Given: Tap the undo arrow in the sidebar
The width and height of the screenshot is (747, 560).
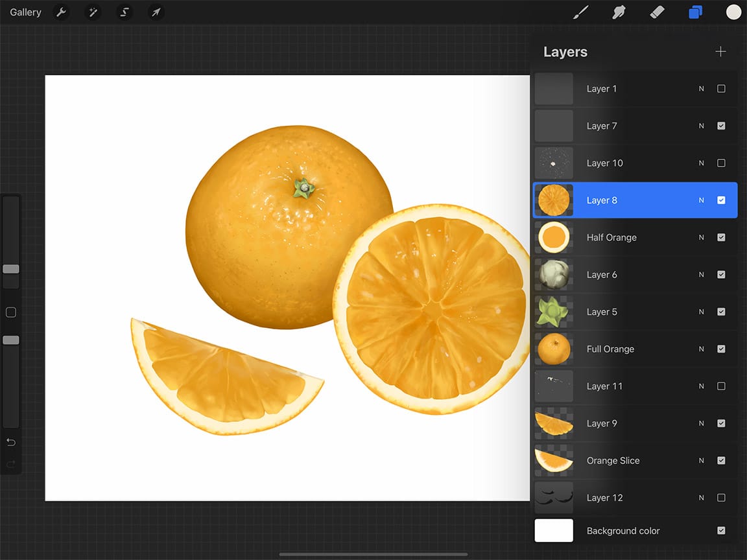Looking at the screenshot, I should pyautogui.click(x=10, y=442).
